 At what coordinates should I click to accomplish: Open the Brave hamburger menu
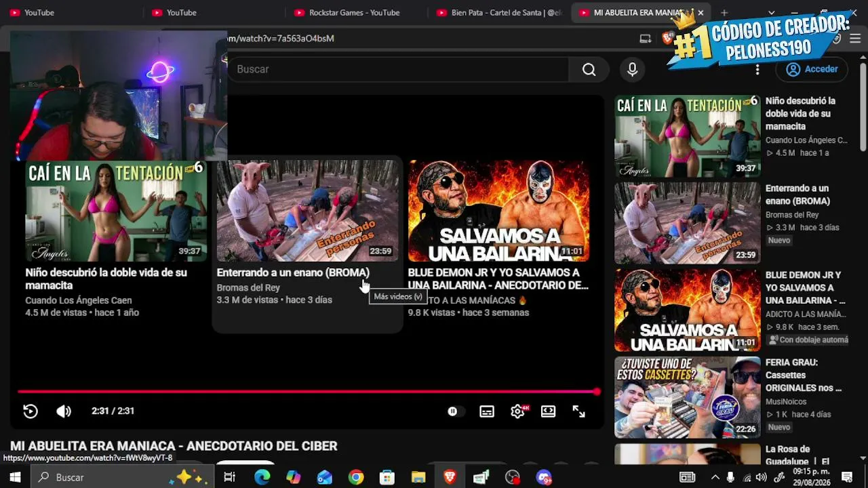point(855,39)
